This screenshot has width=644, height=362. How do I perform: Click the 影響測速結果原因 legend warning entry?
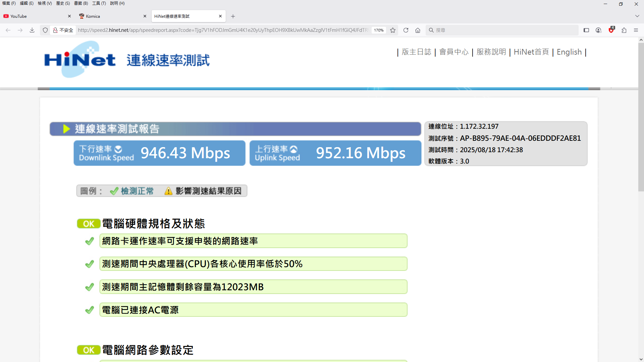point(203,191)
